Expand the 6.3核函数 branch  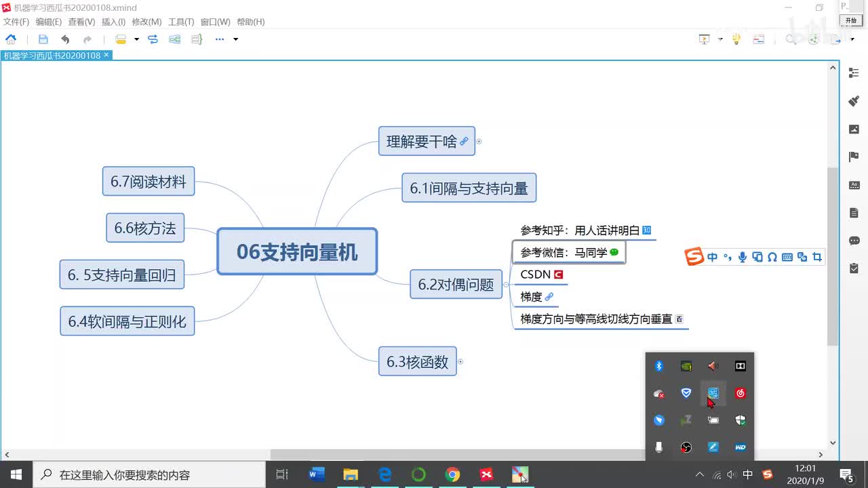pyautogui.click(x=460, y=362)
